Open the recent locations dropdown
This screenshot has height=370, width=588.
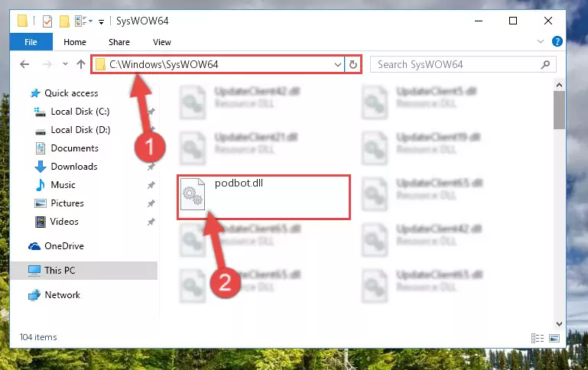65,64
